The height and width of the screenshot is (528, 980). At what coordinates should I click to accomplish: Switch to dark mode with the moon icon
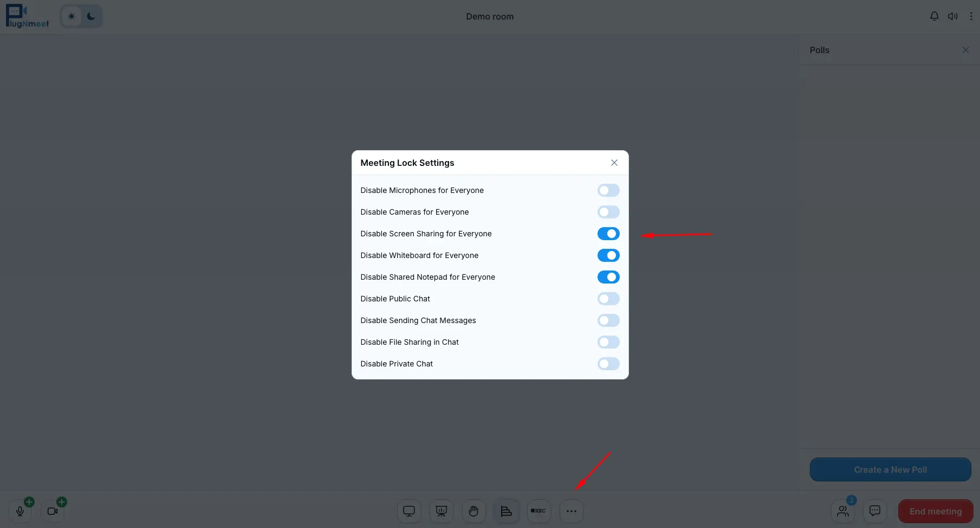(90, 16)
